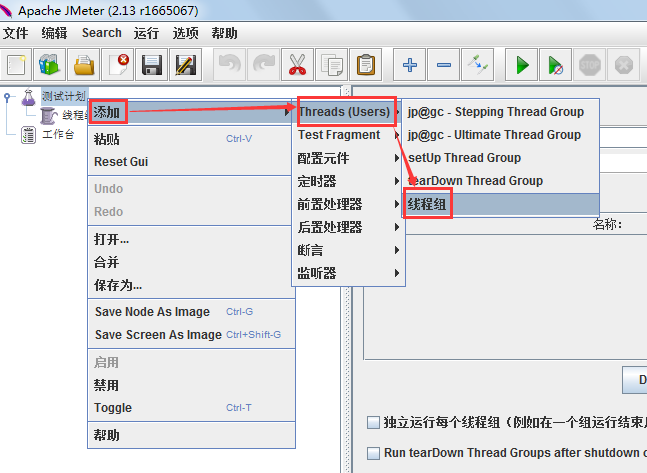
Task: Click Save Screen As Image
Action: point(190,335)
